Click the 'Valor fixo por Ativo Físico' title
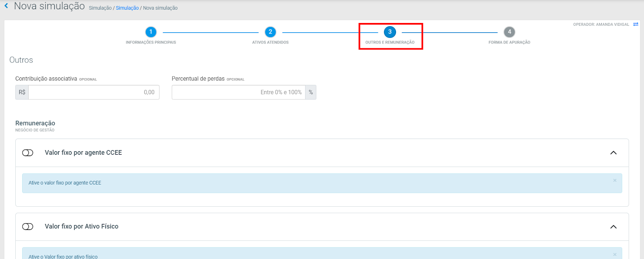644x259 pixels. click(x=82, y=226)
